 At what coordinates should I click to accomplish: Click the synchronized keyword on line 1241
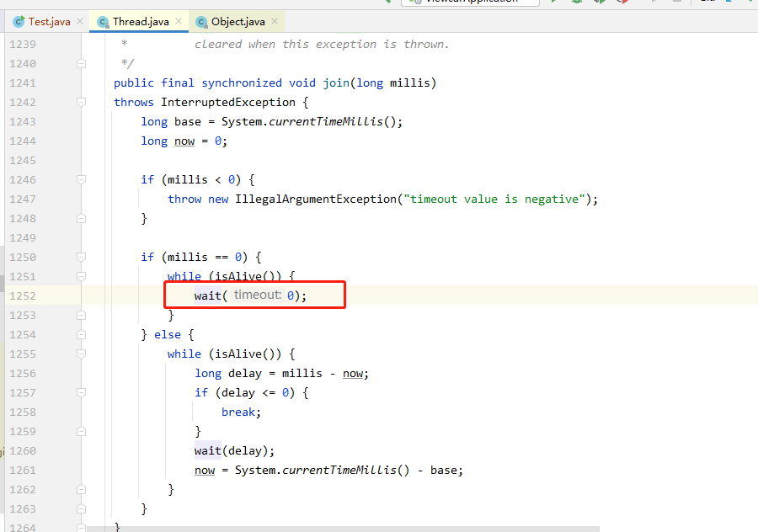[x=242, y=83]
